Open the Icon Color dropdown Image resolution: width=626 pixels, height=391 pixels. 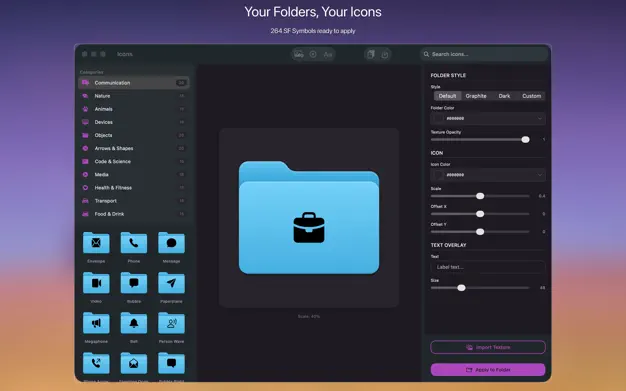click(x=488, y=175)
